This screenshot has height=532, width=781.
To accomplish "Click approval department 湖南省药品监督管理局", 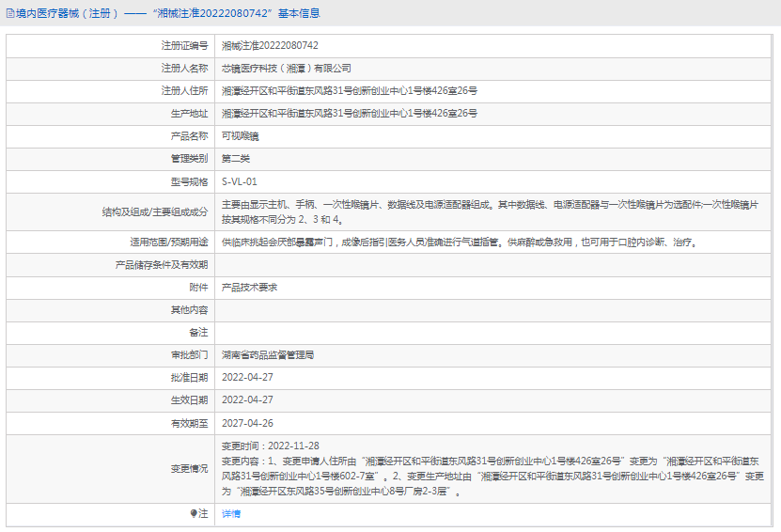I will [x=268, y=354].
